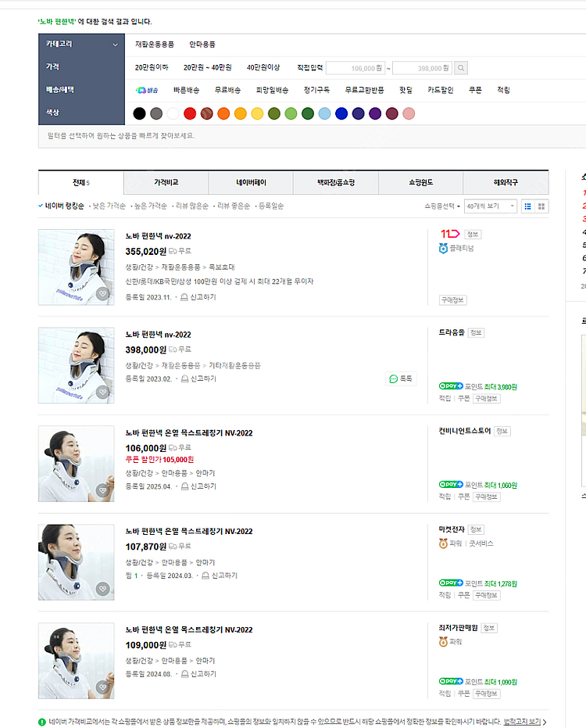The height and width of the screenshot is (728, 586).
Task: Click Npay+ badge on 최저가판매원 listing
Action: [x=451, y=682]
